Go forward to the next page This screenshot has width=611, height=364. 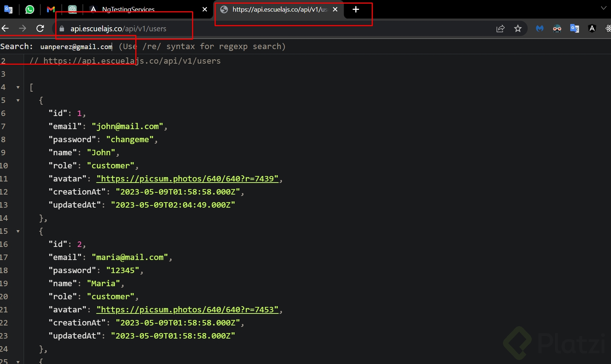pyautogui.click(x=23, y=28)
